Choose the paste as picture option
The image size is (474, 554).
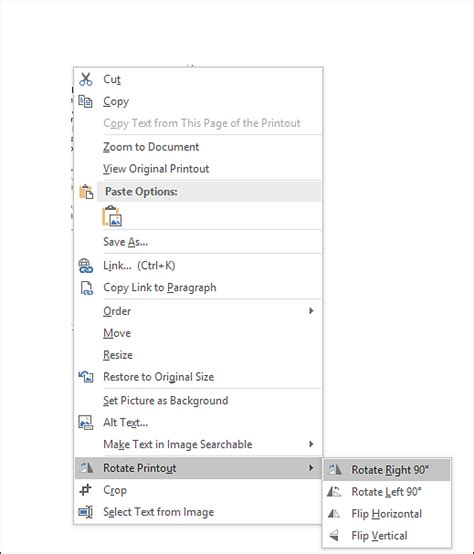[112, 216]
